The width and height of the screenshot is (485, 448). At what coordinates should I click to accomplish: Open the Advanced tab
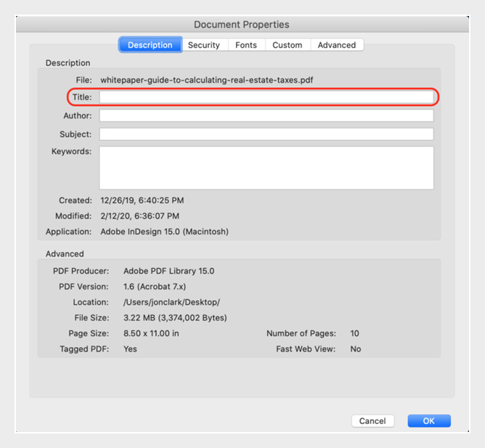coord(337,45)
